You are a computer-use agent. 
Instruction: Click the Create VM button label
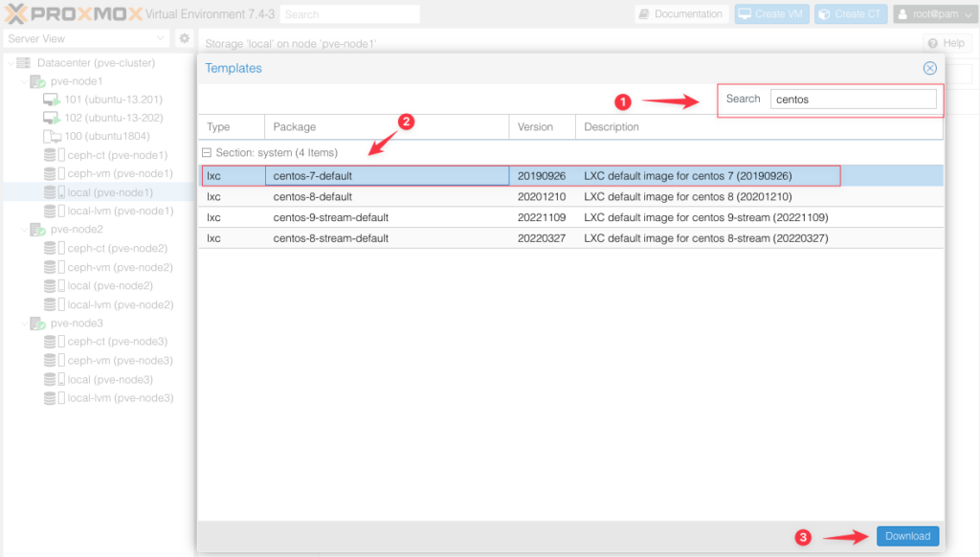[779, 13]
